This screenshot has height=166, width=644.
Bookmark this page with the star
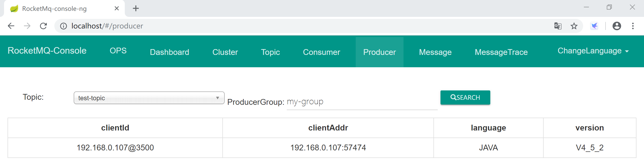click(574, 26)
